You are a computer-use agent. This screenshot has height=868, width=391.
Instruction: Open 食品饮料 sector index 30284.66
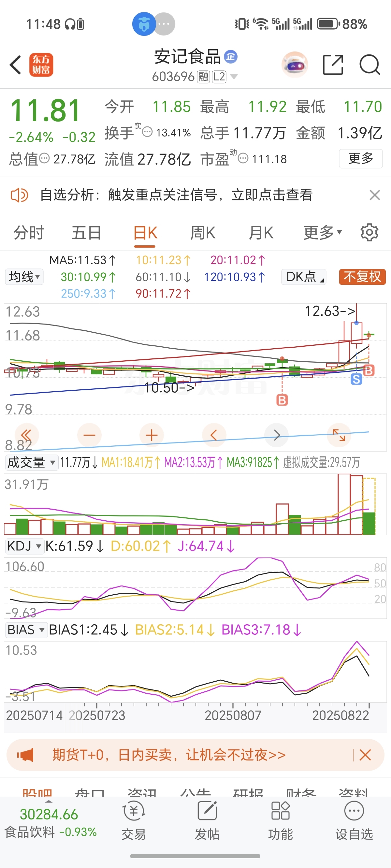point(51,823)
